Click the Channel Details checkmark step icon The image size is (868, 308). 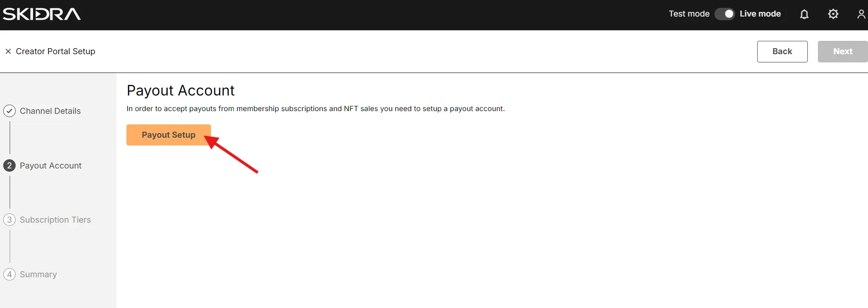click(x=9, y=111)
